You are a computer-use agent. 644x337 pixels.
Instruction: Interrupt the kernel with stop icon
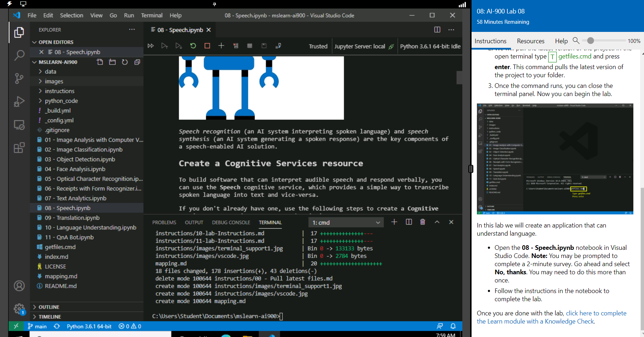pyautogui.click(x=207, y=46)
